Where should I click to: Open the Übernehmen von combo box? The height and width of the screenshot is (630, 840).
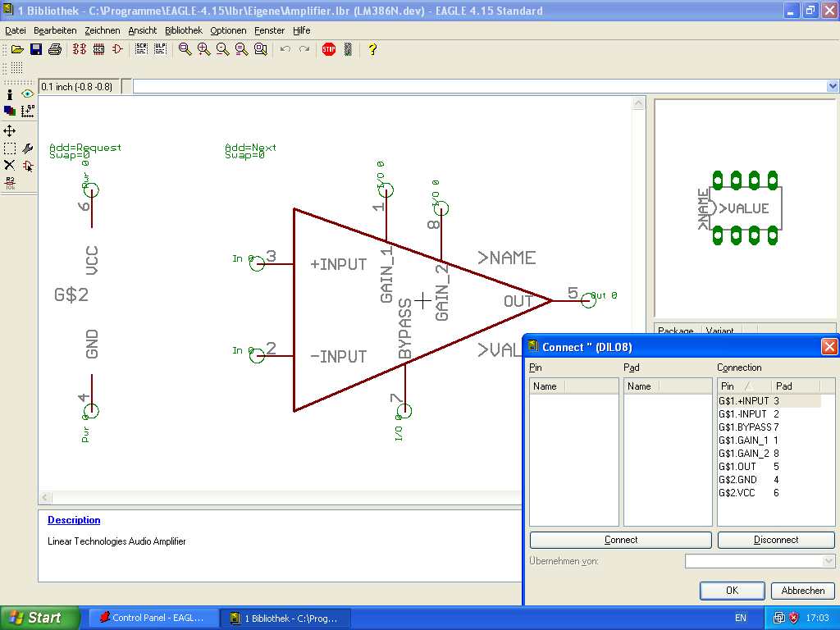pos(760,561)
